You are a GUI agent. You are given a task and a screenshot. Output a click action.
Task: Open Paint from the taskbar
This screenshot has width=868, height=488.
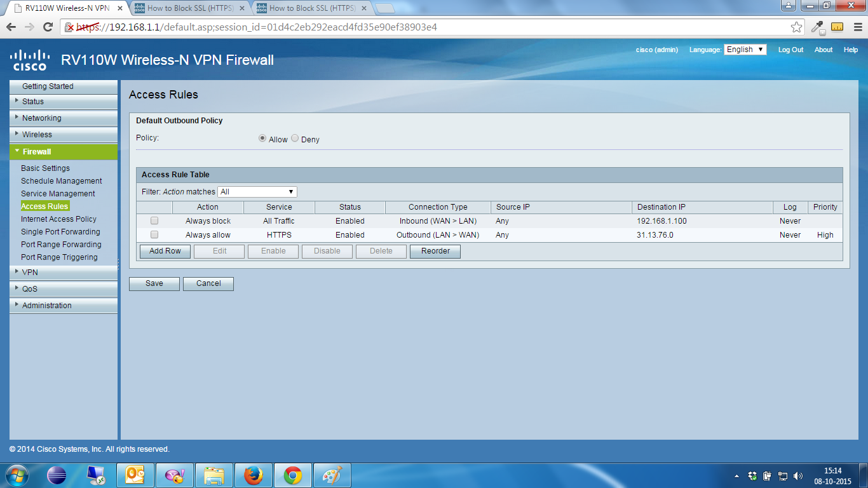332,475
